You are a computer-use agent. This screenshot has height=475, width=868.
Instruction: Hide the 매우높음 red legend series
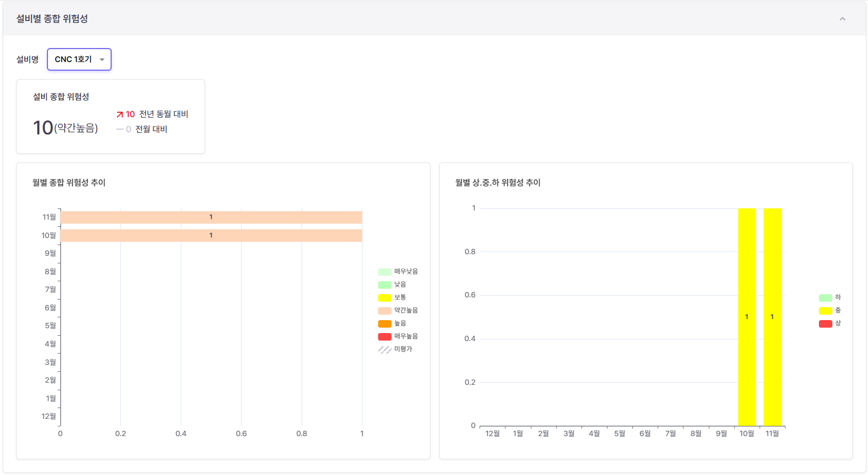point(385,336)
